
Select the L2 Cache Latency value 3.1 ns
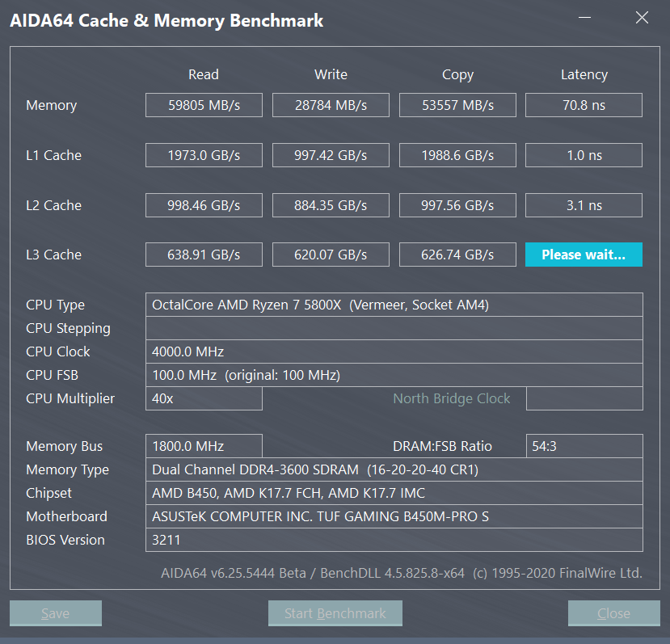point(584,205)
